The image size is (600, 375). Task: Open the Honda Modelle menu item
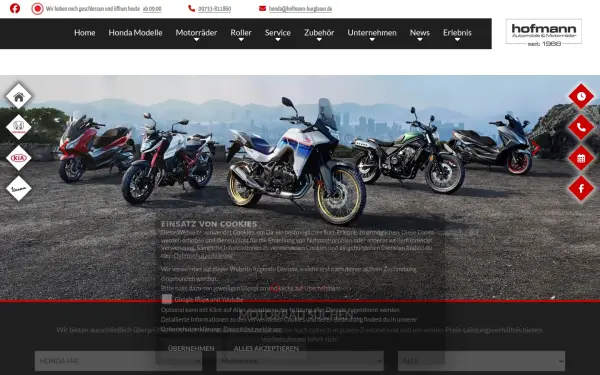135,33
